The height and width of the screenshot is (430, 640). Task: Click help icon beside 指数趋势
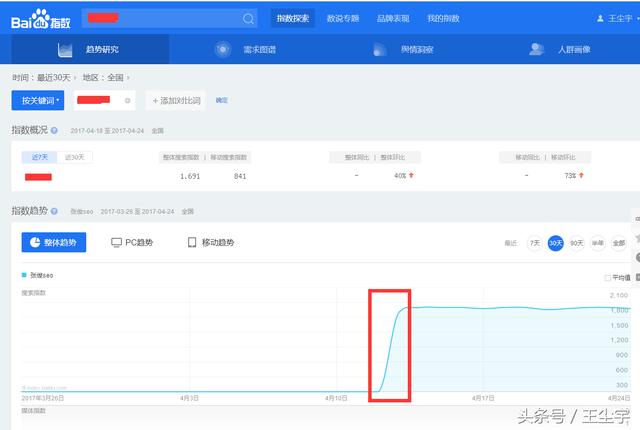coord(54,212)
